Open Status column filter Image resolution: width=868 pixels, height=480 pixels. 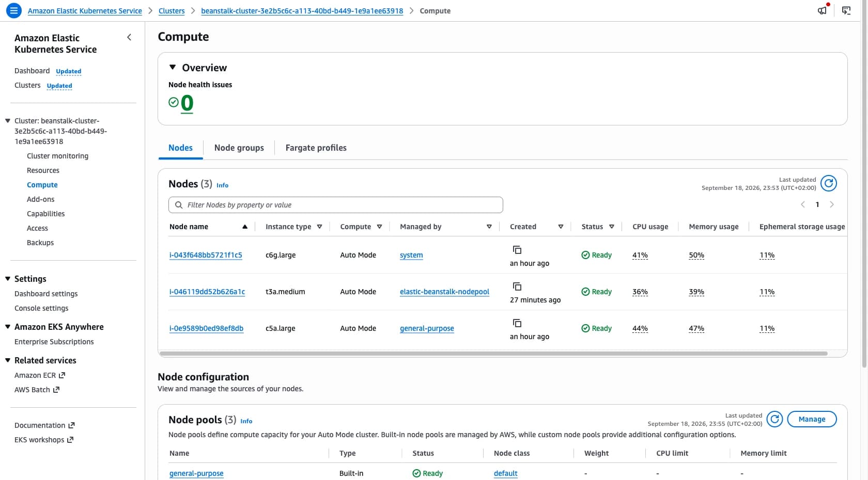coord(612,227)
